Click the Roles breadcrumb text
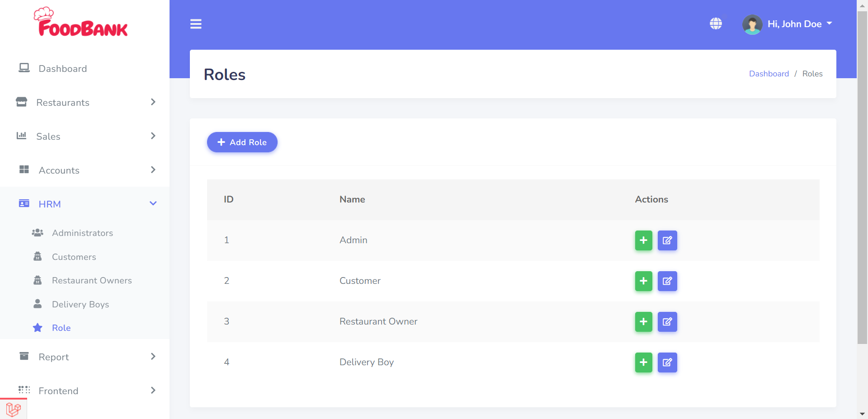The image size is (868, 419). pos(812,74)
